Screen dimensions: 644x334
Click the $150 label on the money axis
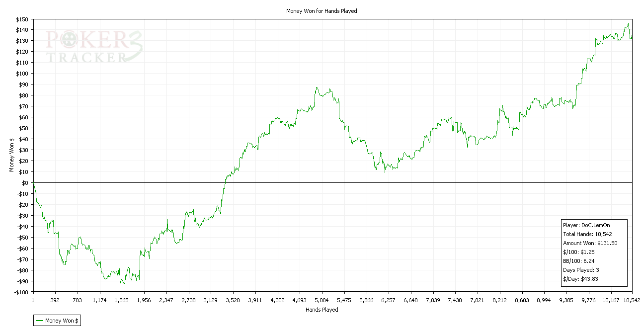pos(23,19)
